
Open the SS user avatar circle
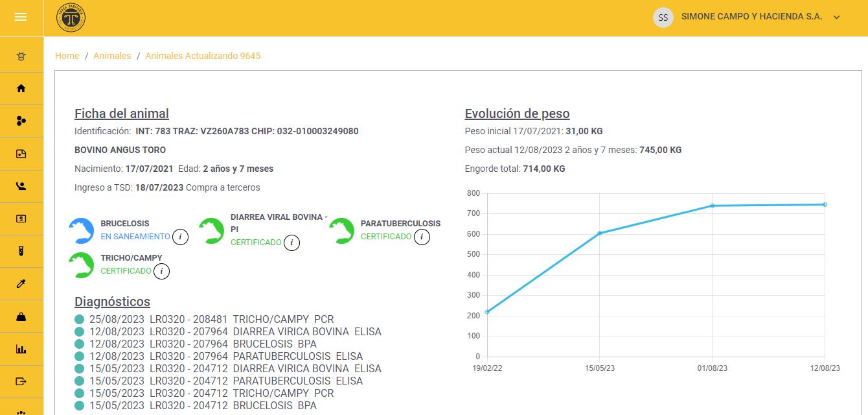[663, 17]
